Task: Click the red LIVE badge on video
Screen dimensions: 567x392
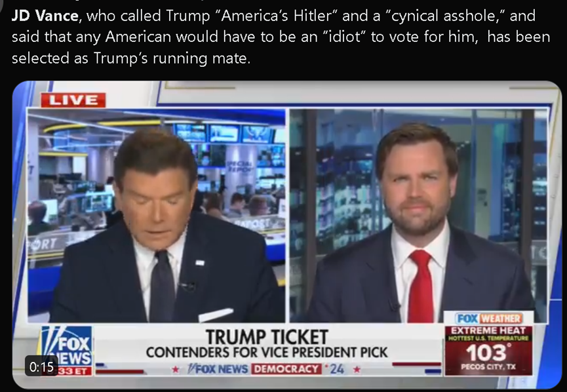Action: (73, 100)
